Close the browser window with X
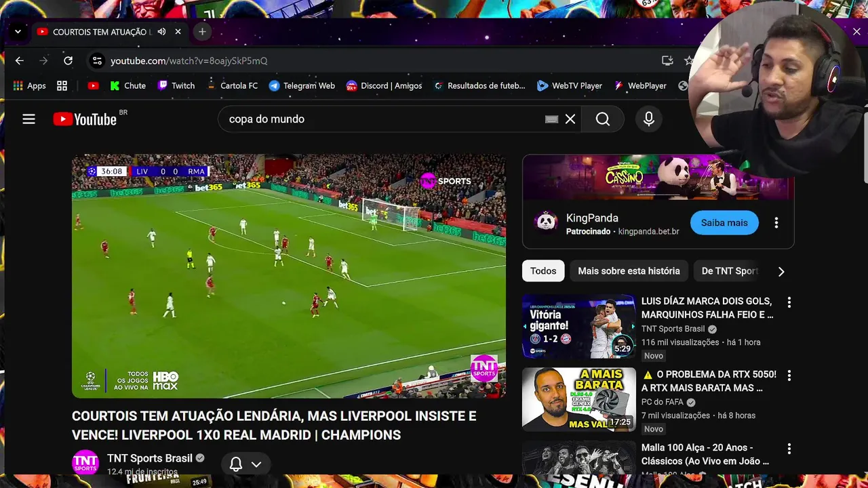868x488 pixels. 856,32
